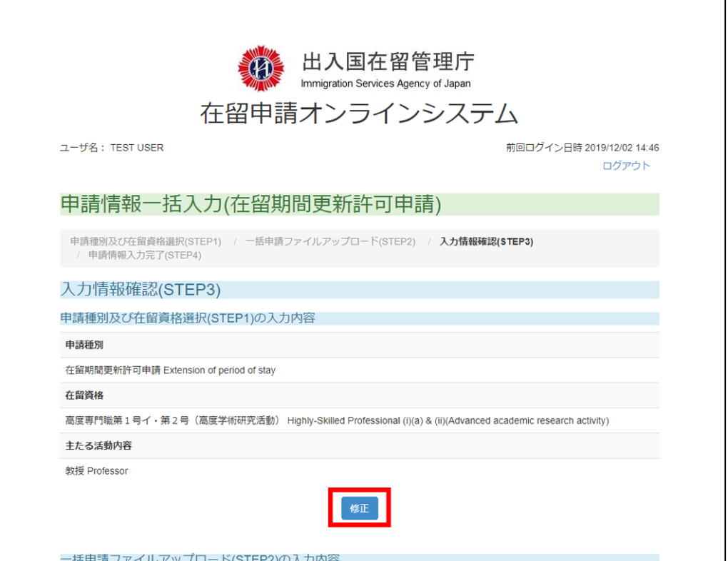Click the 在留申請オンラインシステム title
Screen dimensions: 728x561
coord(359,113)
